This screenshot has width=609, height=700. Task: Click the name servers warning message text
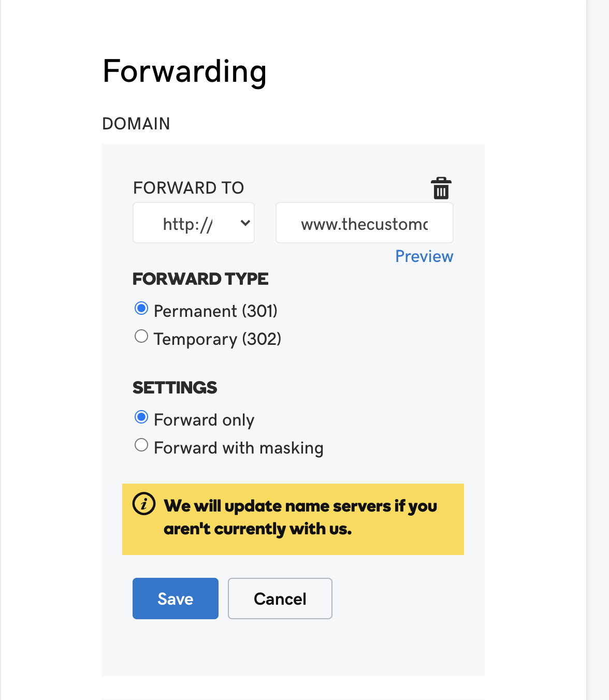point(300,517)
